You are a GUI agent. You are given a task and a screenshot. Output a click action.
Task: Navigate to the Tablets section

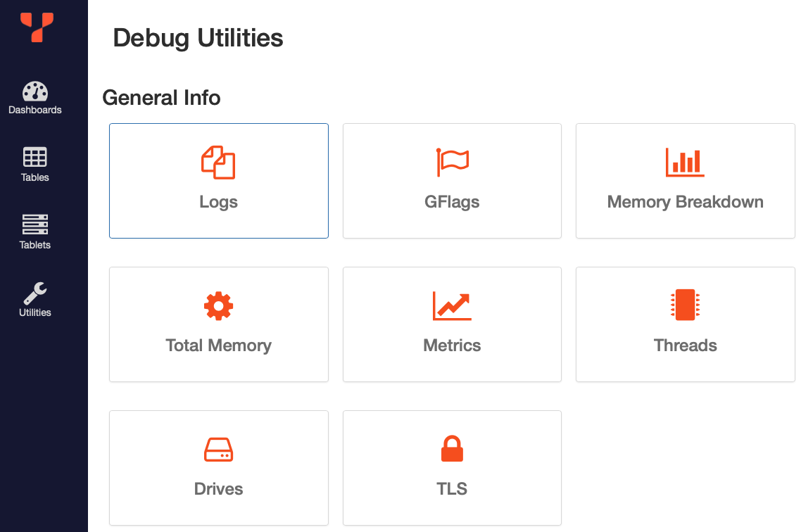[x=34, y=232]
